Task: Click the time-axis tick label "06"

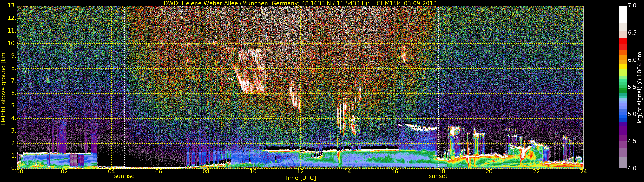Action: coord(158,172)
